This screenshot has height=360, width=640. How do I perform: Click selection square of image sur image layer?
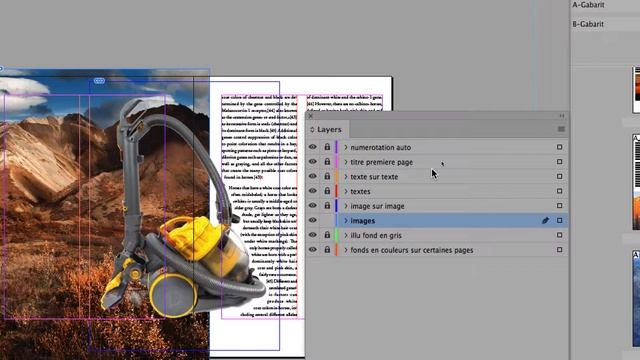click(560, 206)
